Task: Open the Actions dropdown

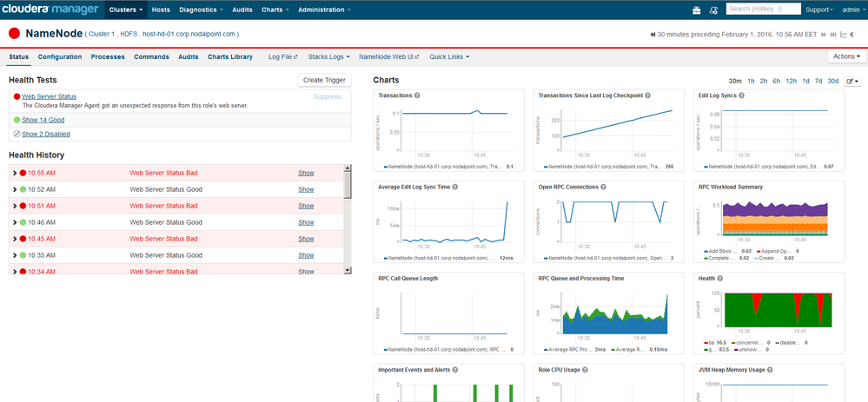Action: pos(845,56)
